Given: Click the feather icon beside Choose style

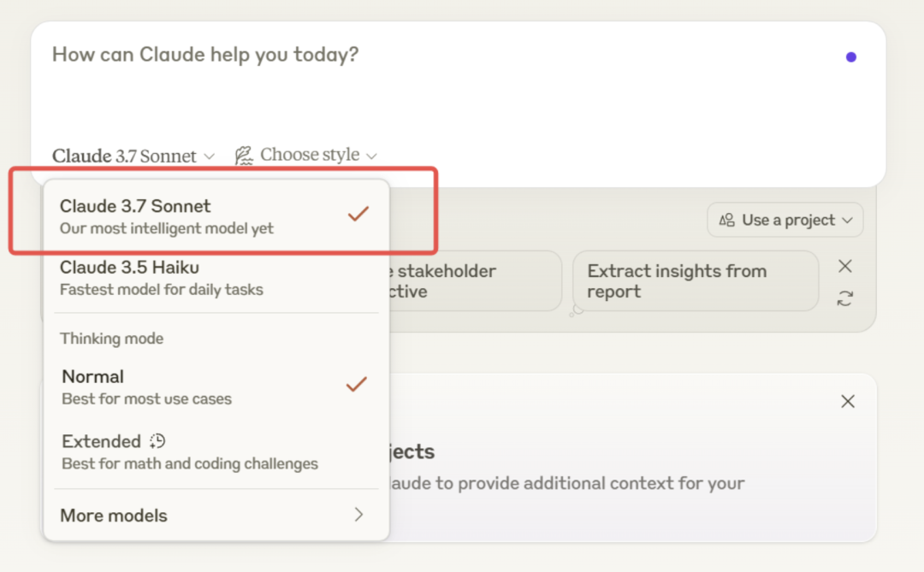Looking at the screenshot, I should (244, 156).
